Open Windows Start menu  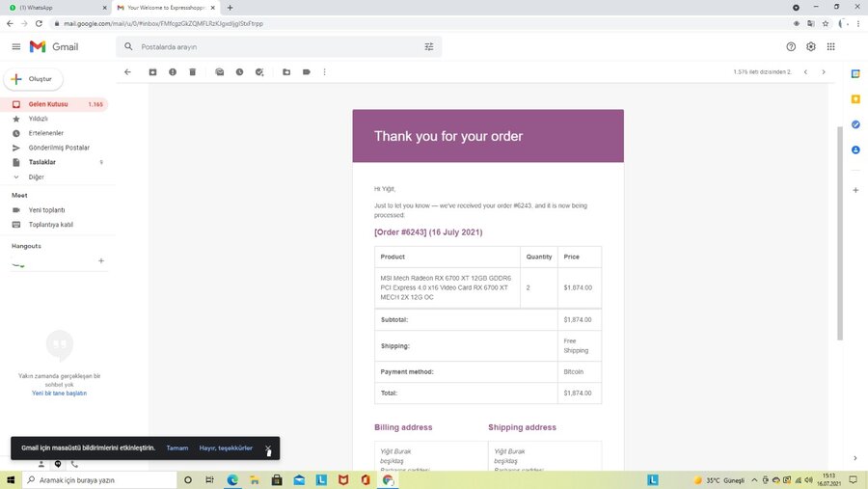pyautogui.click(x=10, y=480)
